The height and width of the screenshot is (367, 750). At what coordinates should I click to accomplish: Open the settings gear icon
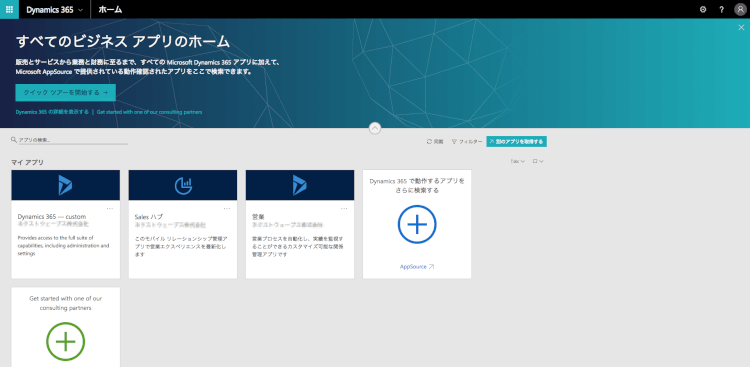pyautogui.click(x=703, y=9)
